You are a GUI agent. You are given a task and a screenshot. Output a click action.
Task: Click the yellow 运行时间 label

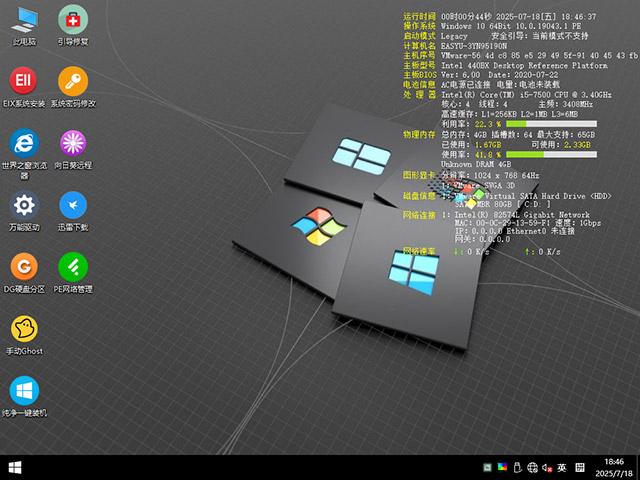pyautogui.click(x=419, y=16)
